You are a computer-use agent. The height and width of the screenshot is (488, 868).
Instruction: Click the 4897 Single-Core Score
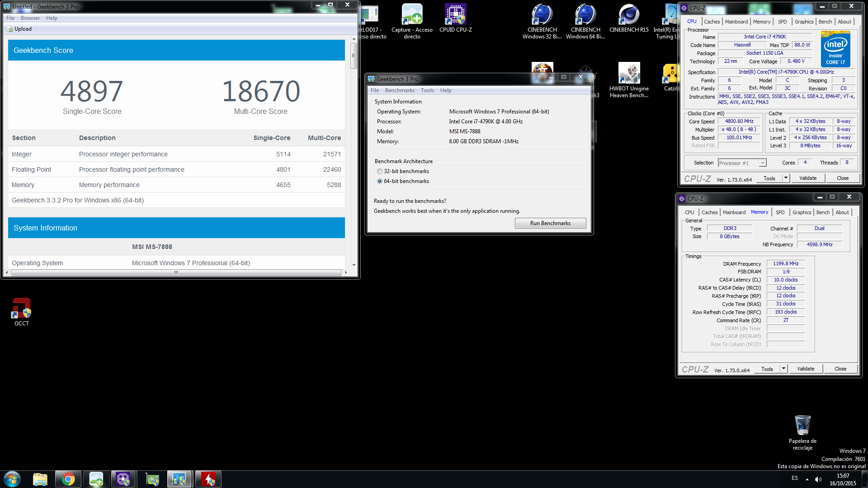pos(92,91)
